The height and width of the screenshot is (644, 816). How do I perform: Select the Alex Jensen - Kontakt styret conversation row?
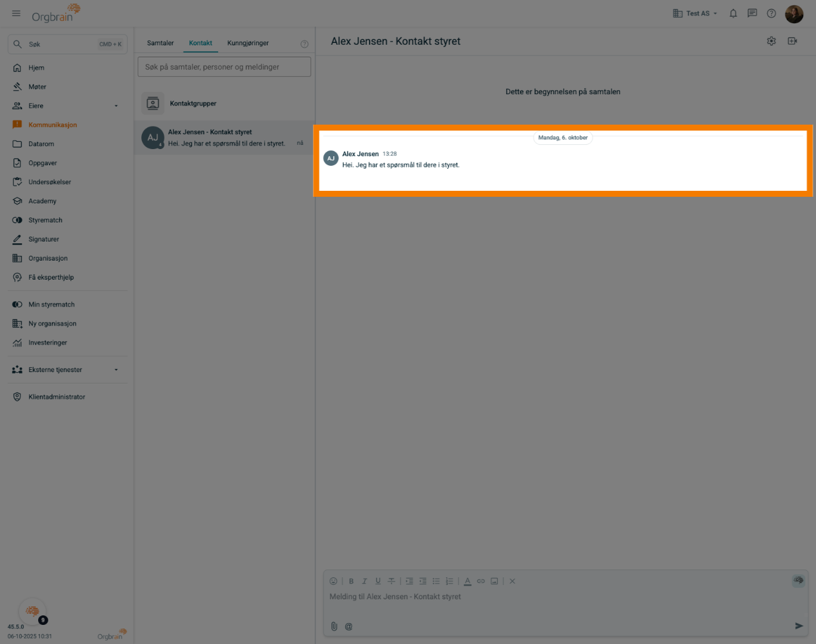coord(224,138)
